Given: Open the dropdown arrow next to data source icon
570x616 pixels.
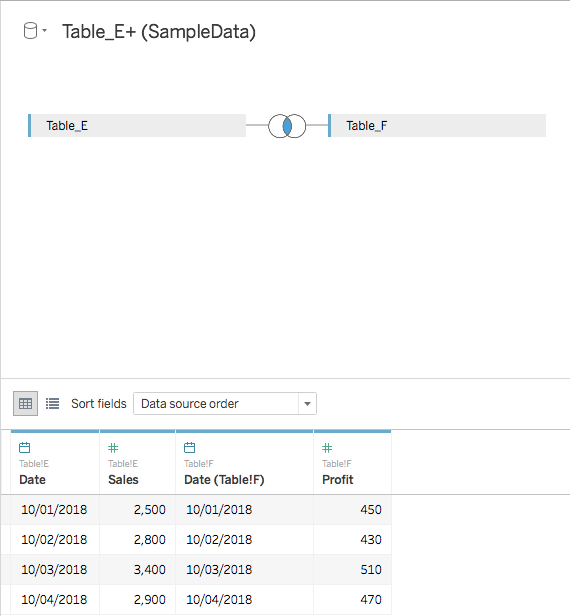Looking at the screenshot, I should [44, 30].
